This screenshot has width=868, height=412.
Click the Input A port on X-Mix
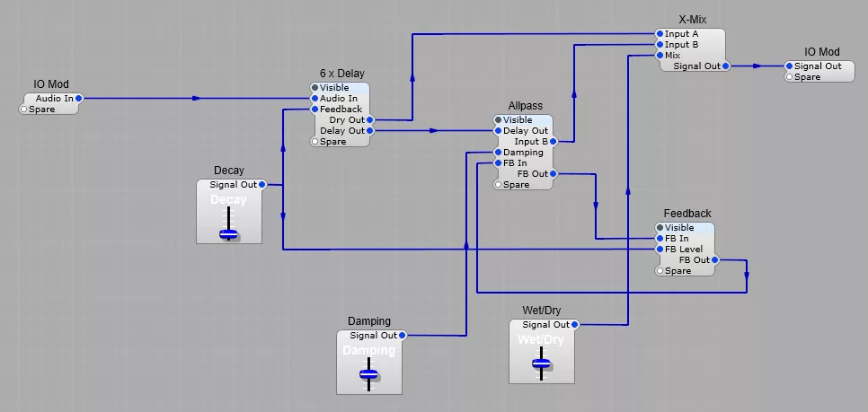660,34
